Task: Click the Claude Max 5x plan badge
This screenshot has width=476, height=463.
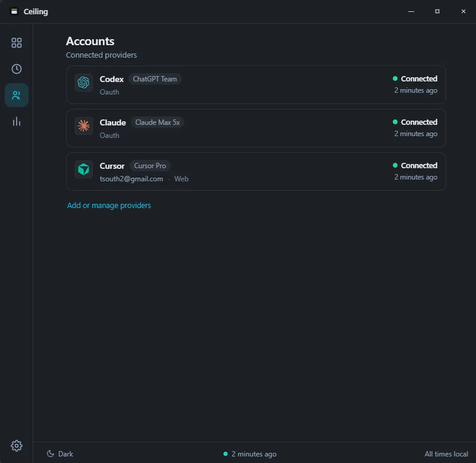Action: point(157,122)
